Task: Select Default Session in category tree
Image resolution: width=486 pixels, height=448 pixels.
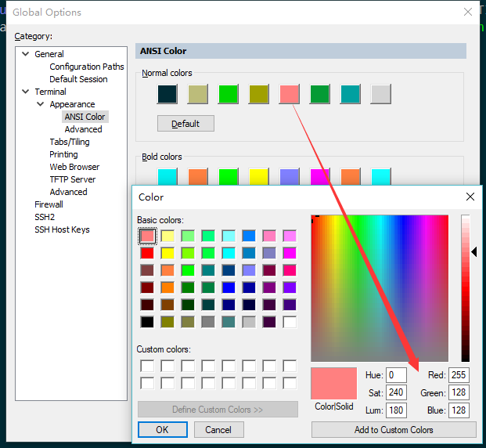Action: 78,79
